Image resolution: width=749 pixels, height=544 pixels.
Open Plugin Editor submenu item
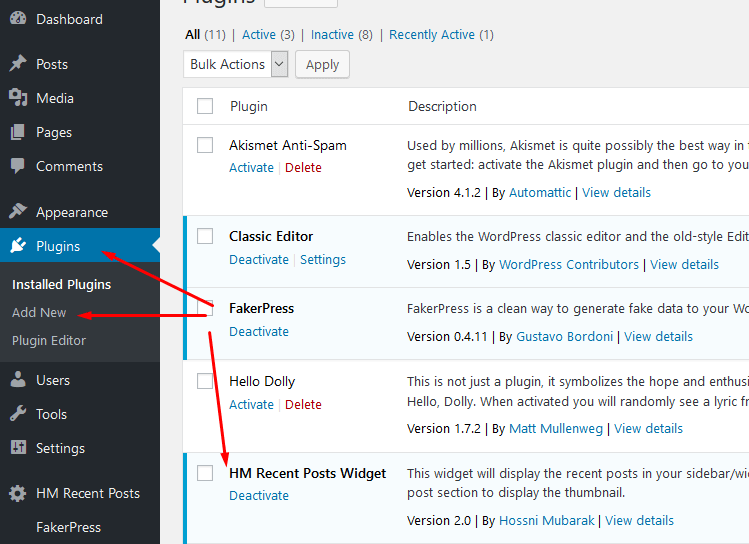[x=49, y=341]
